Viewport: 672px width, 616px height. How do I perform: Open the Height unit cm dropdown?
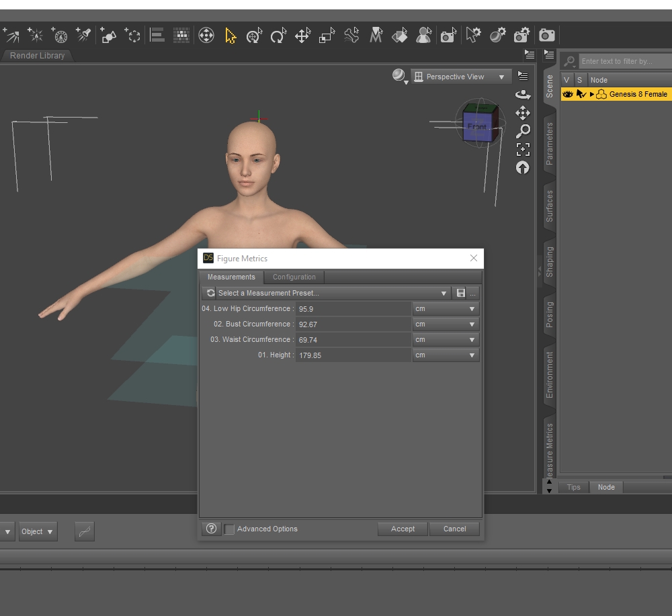pyautogui.click(x=446, y=355)
